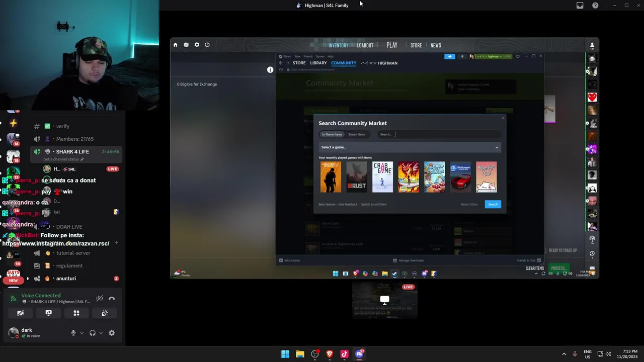Turn on camera in Discord voice panel

21,313
